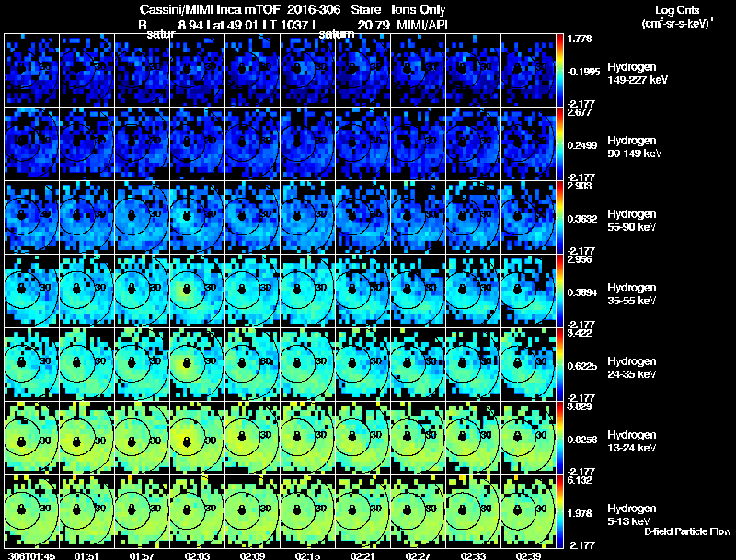The image size is (736, 560).
Task: Click the 'Hydrogen 149-227 keV' row label
Action: click(x=638, y=74)
